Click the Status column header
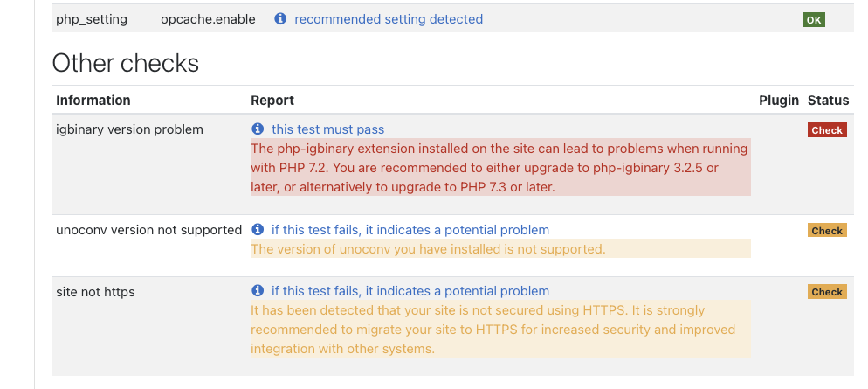 pos(828,101)
